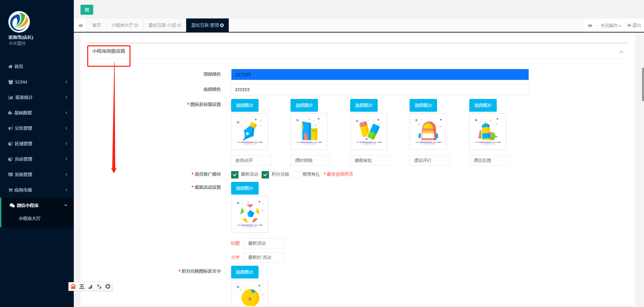Click the 底部颜色 FFFFFF color field

coord(380,90)
